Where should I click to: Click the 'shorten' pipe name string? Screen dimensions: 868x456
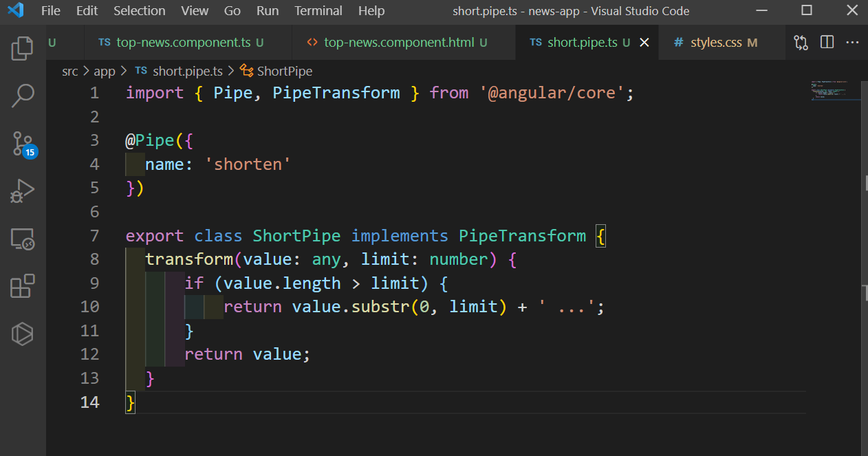pos(248,164)
